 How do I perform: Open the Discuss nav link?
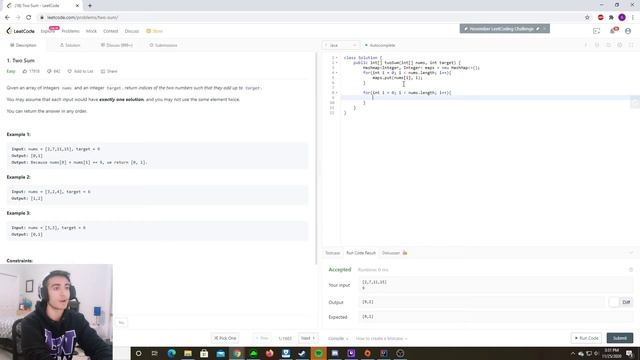[x=131, y=31]
